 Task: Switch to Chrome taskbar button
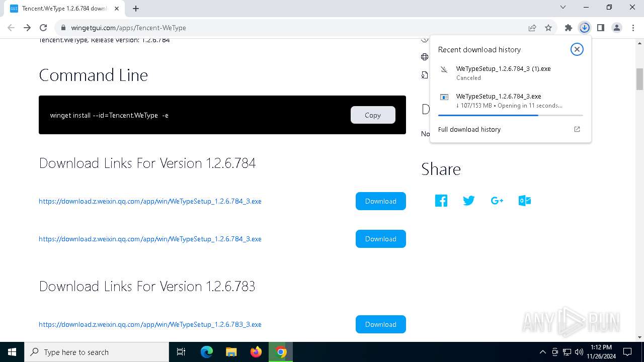[281, 352]
